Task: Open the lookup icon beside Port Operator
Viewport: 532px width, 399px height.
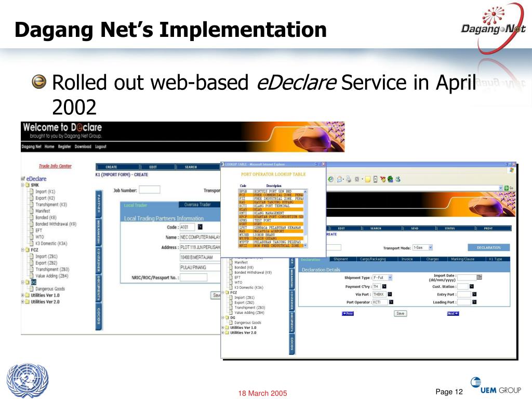Action: coord(391,302)
